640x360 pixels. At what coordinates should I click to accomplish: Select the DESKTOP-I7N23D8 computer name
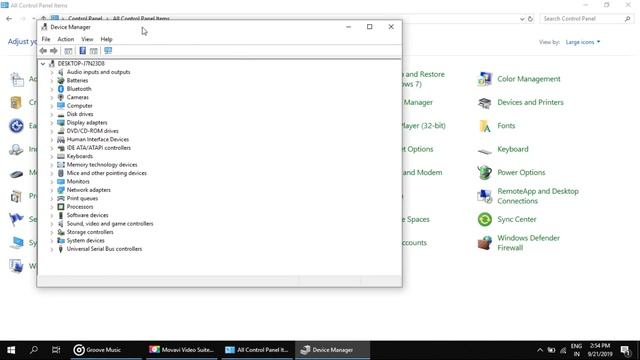pyautogui.click(x=81, y=64)
